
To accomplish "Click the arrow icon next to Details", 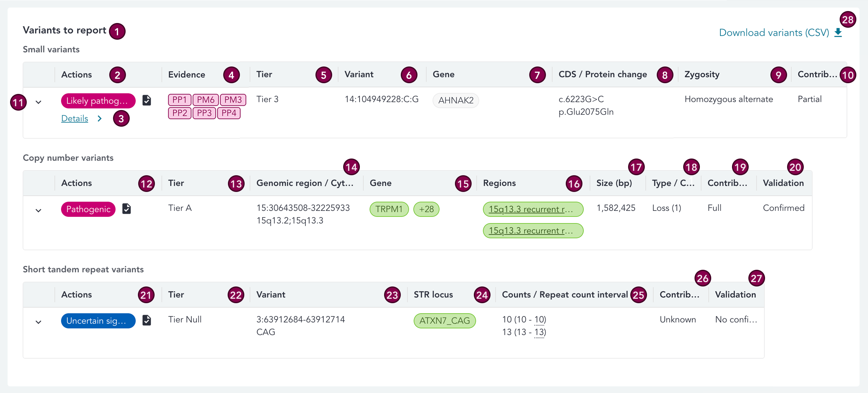I will tap(99, 118).
